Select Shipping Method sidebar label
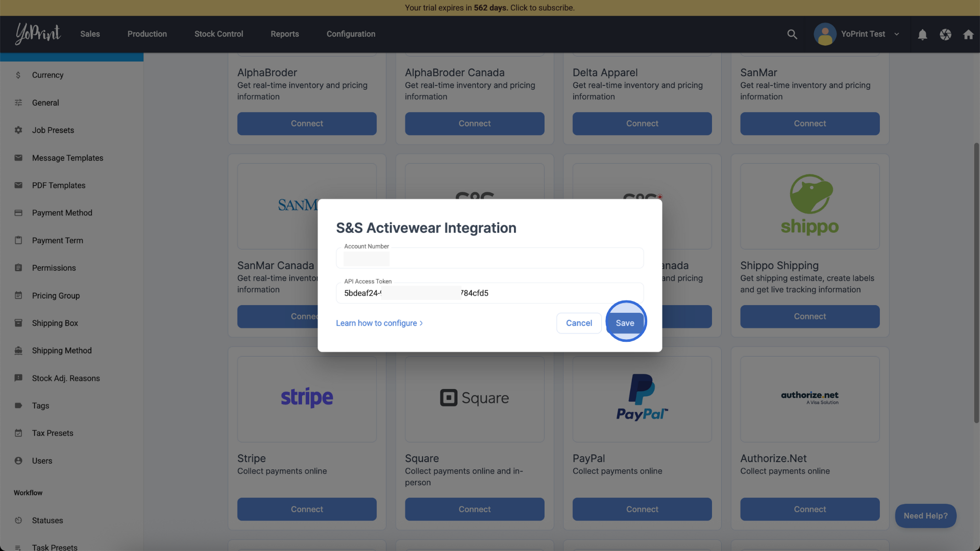This screenshot has width=980, height=551. (x=62, y=350)
